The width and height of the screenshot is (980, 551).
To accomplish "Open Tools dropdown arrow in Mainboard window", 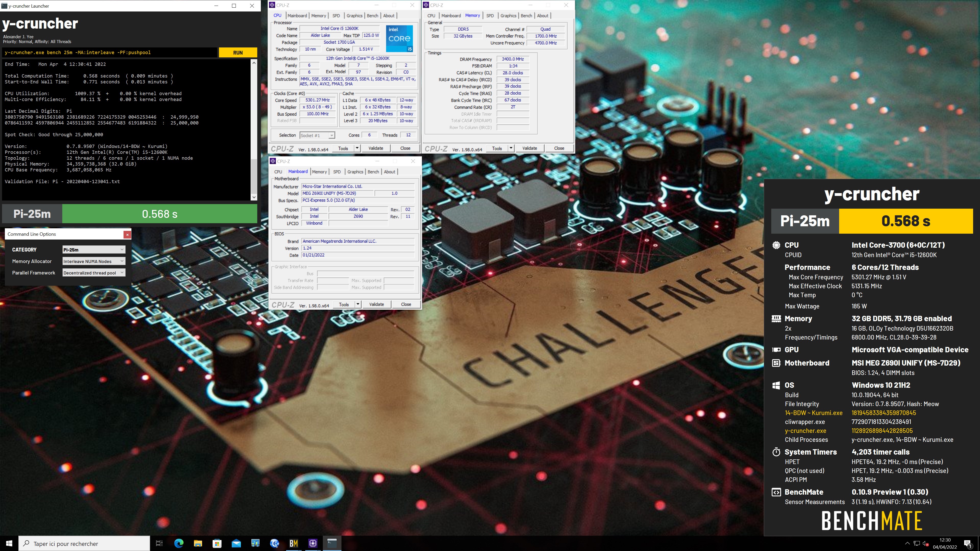I will (358, 304).
